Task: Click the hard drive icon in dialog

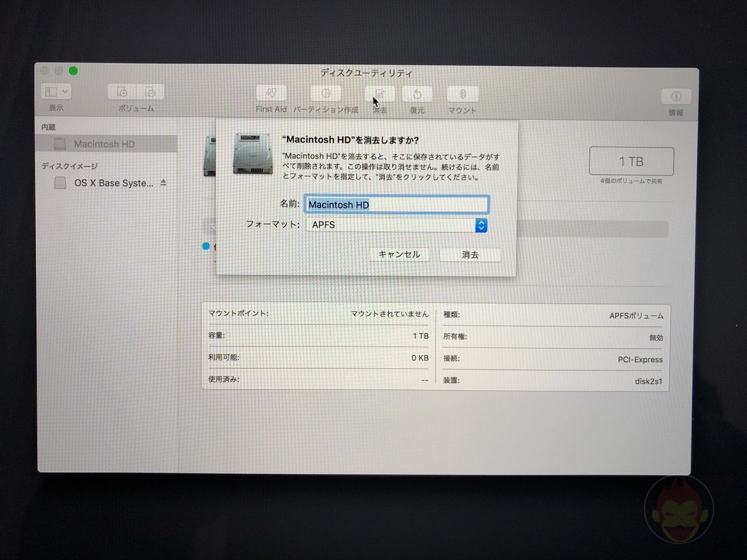Action: point(253,154)
